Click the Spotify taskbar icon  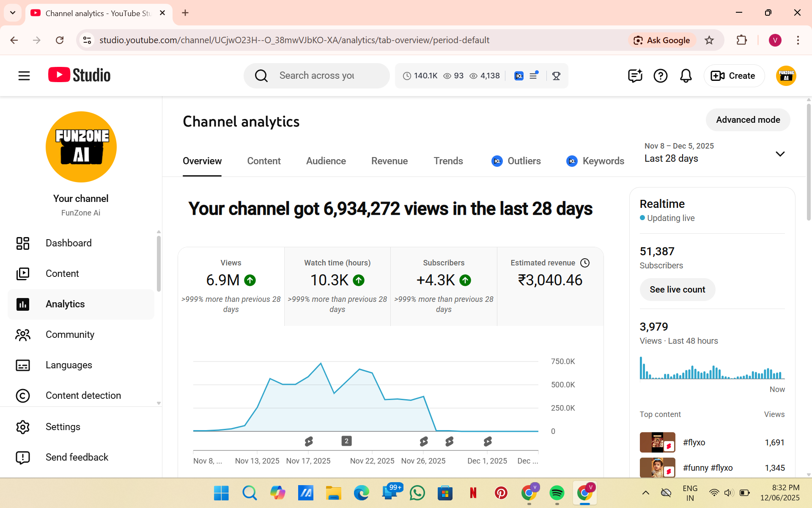tap(557, 493)
